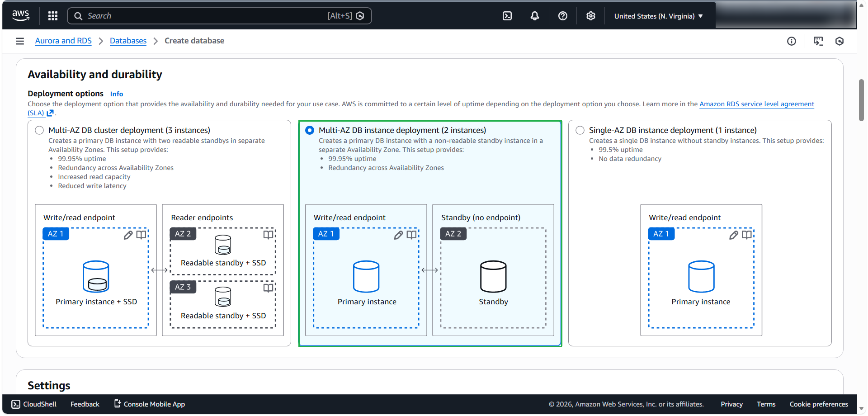868x416 pixels.
Task: Click the page's vertical scrollbar thumb
Action: coord(861,100)
